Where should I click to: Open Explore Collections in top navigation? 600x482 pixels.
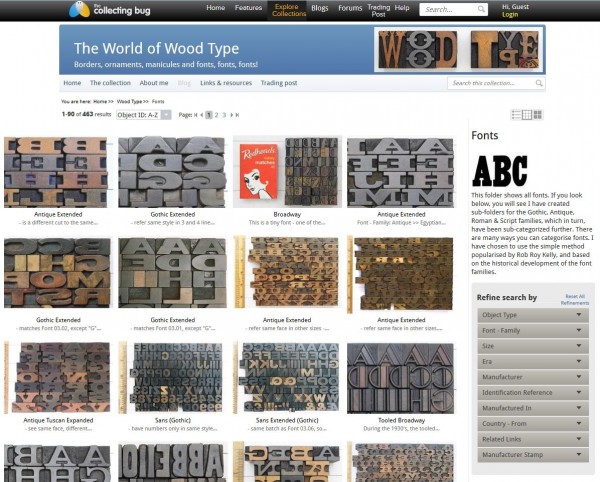coord(289,10)
